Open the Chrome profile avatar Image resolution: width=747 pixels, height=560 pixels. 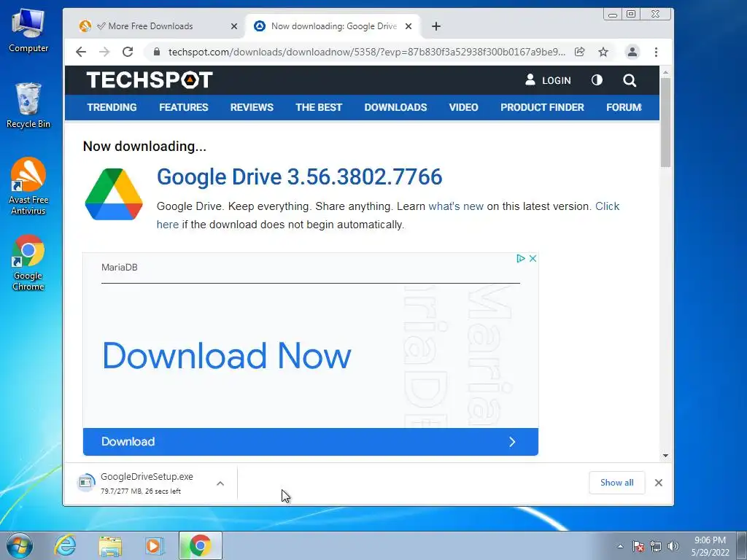(632, 52)
